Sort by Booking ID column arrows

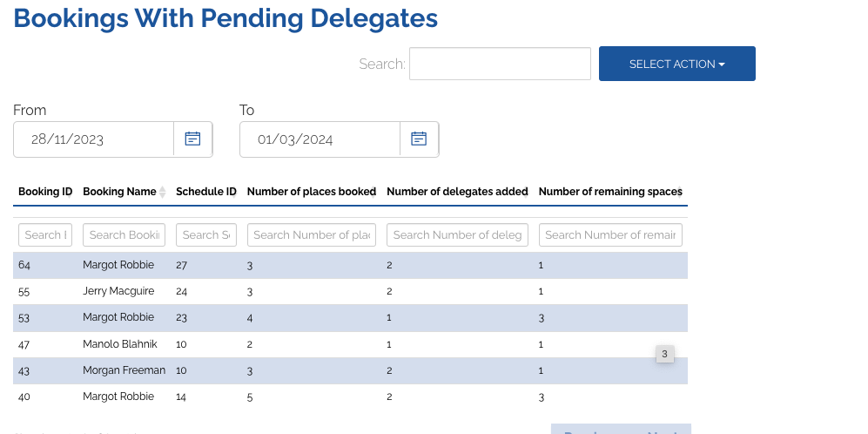pos(76,192)
